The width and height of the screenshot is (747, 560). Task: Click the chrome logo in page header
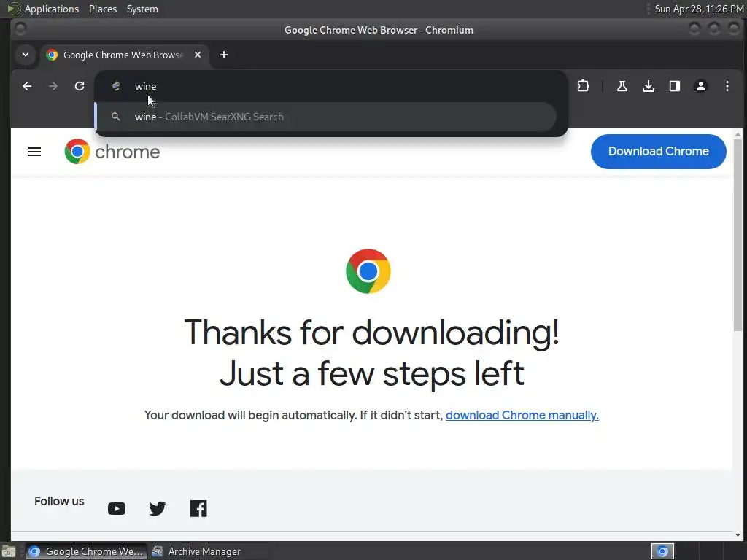click(x=112, y=152)
